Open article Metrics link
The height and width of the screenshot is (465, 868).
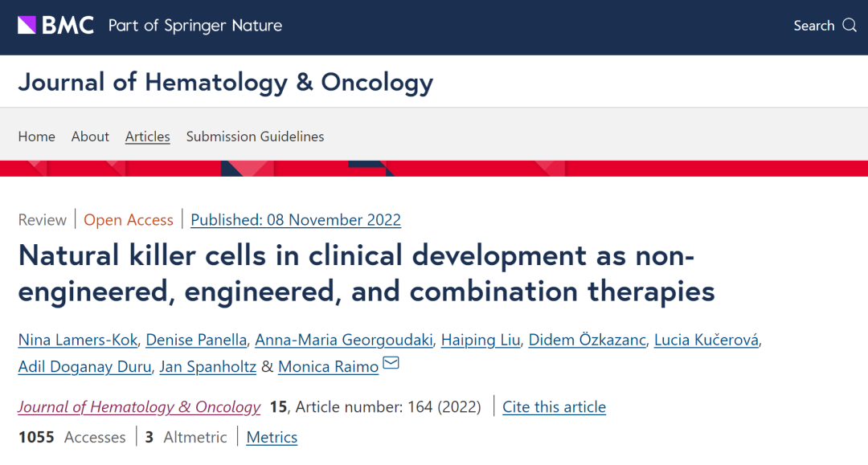[272, 438]
